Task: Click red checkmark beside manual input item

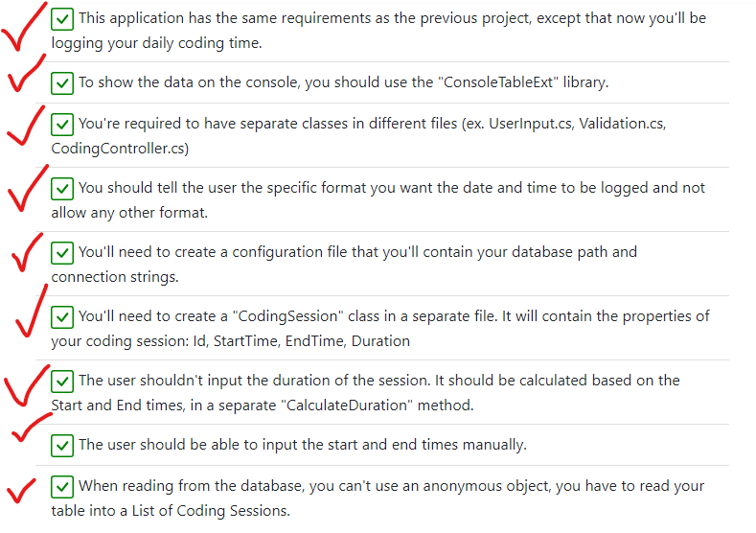Action: (32, 428)
